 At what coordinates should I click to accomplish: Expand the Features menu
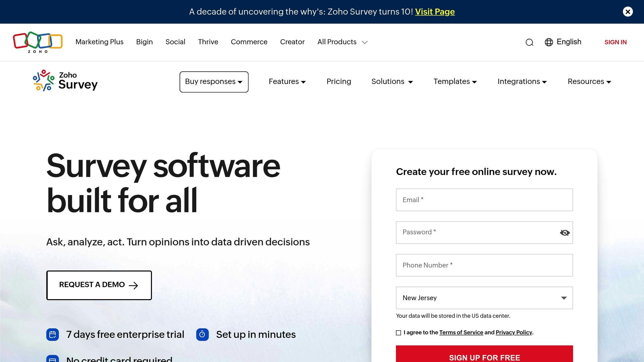coord(287,82)
